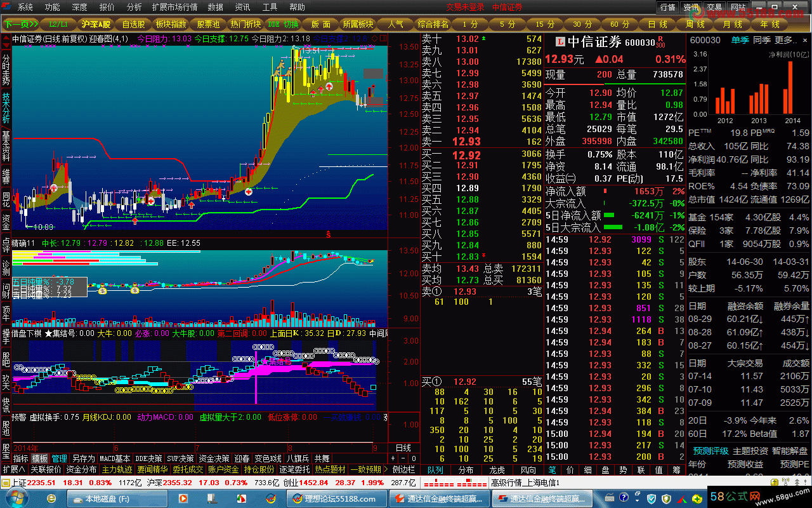Viewport: 812px width, 508px height.
Task: Open the 股票池 stock pool button
Action: 208,24
